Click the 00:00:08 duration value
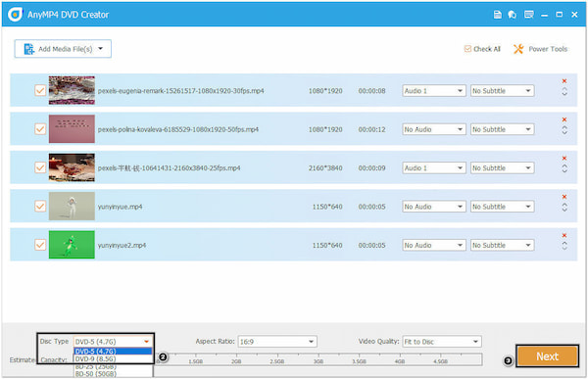 (x=371, y=91)
